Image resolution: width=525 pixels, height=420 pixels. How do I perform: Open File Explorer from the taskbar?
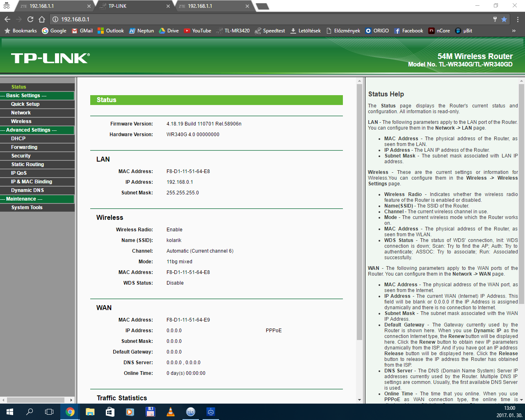click(x=90, y=412)
